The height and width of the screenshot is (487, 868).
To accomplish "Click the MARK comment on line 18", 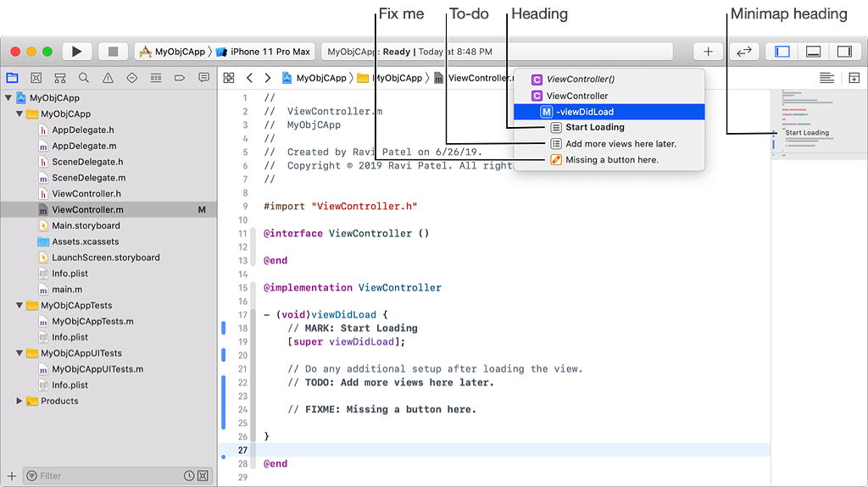I will [x=353, y=328].
